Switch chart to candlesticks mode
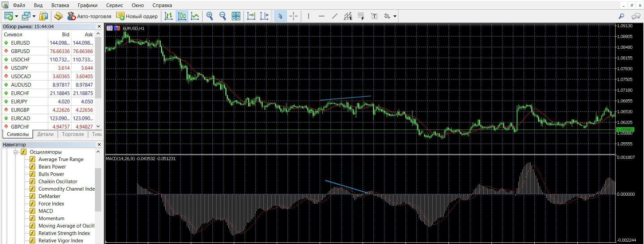The image size is (644, 244). 182,16
